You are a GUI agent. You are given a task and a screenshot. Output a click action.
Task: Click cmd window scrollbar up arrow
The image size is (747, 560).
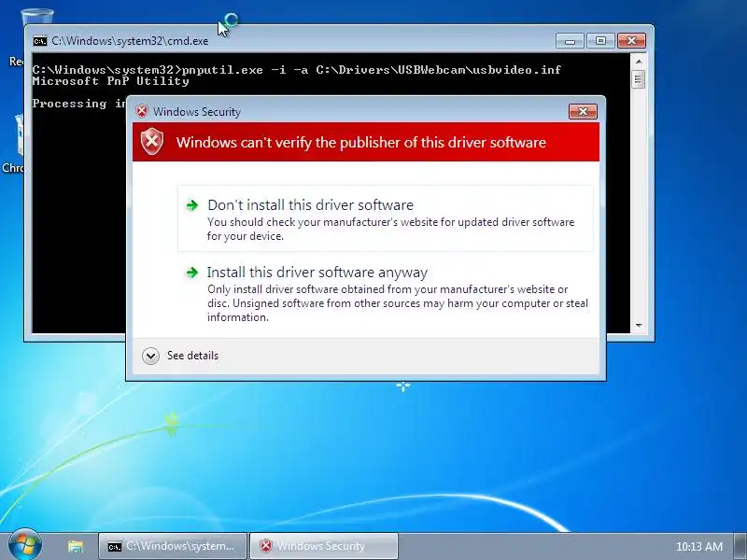click(x=639, y=62)
